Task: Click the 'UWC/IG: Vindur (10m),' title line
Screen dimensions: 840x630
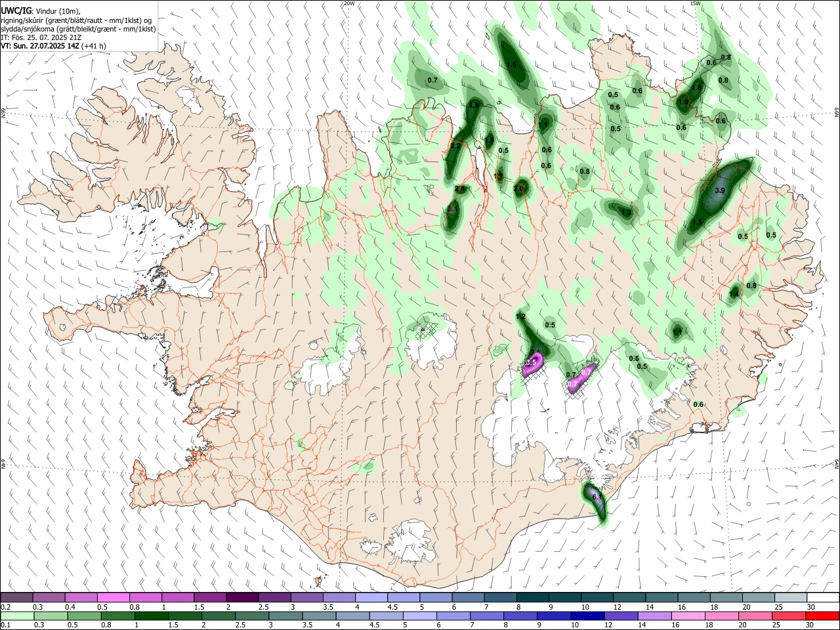Action: tap(41, 11)
